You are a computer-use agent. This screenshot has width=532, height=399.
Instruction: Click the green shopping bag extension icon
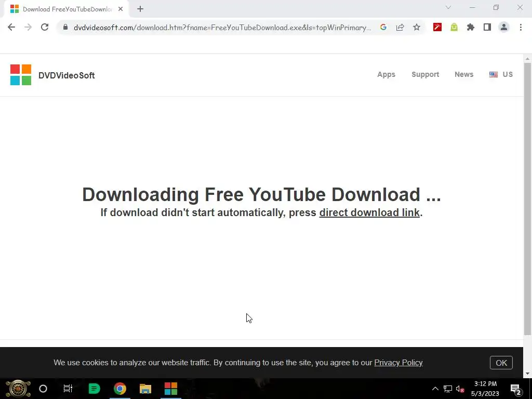[x=454, y=27]
